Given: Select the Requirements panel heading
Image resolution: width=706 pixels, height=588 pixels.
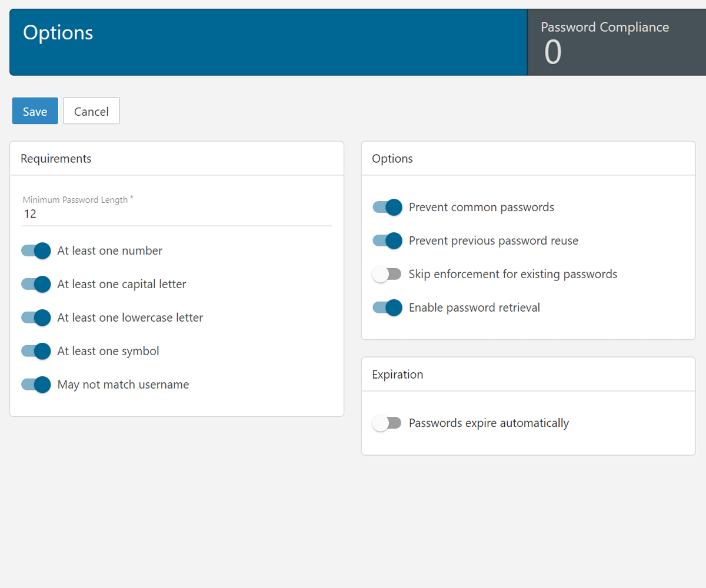Looking at the screenshot, I should (x=56, y=159).
